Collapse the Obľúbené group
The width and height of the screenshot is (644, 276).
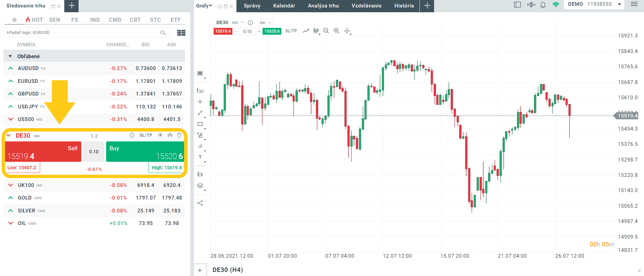click(x=10, y=56)
